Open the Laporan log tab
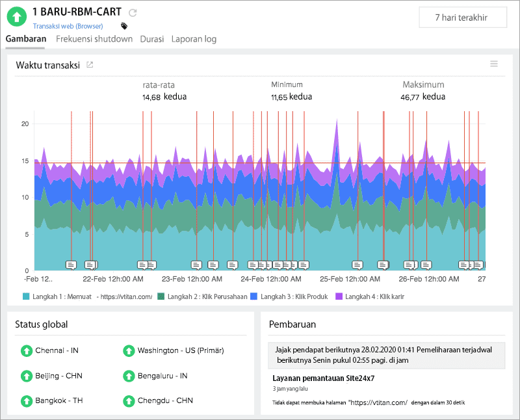Image resolution: width=520 pixels, height=420 pixels. click(194, 39)
